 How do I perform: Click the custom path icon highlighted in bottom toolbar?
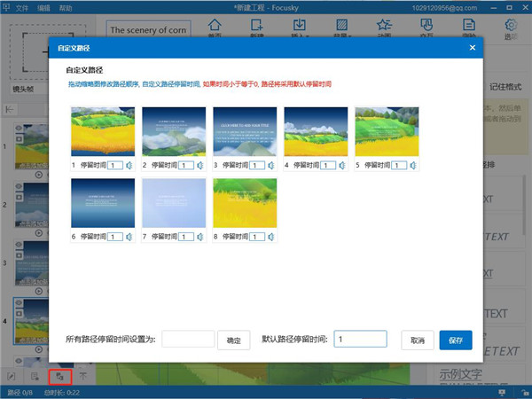(x=59, y=377)
